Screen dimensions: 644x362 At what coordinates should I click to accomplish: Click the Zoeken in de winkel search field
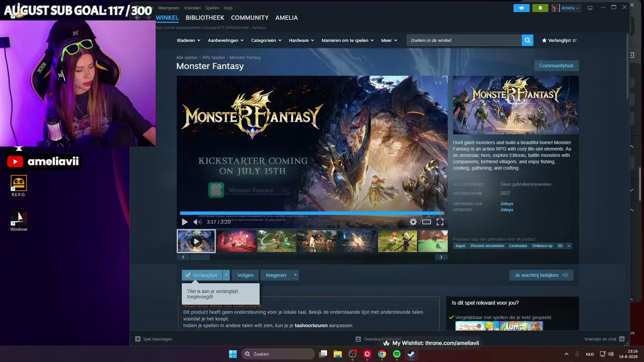click(464, 40)
